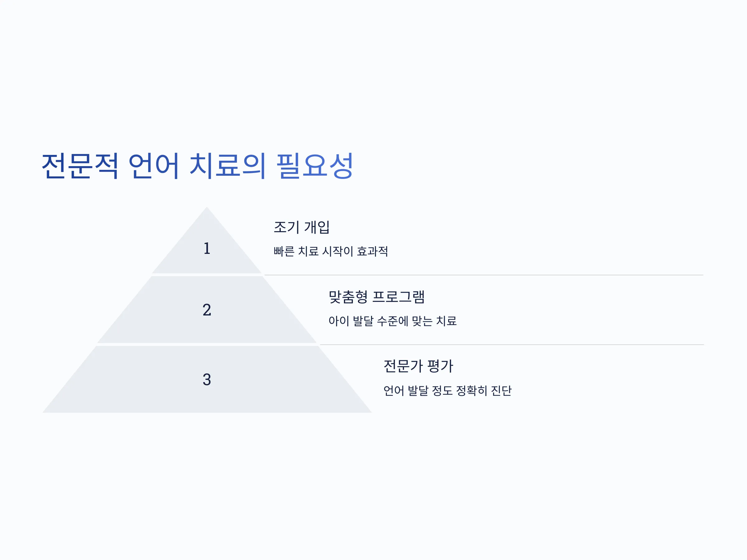
Task: Click the text 아이 발달 수준에 맞는 치료
Action: [x=392, y=321]
